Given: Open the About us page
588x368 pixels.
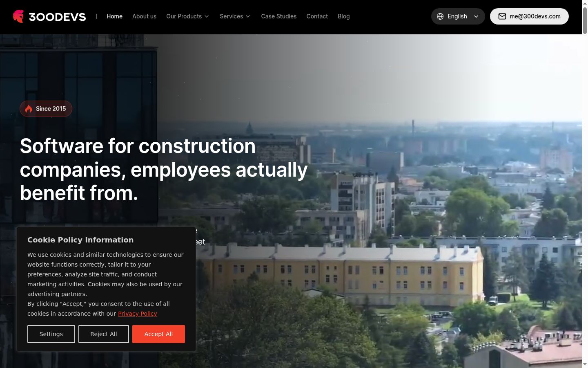Looking at the screenshot, I should coord(144,16).
